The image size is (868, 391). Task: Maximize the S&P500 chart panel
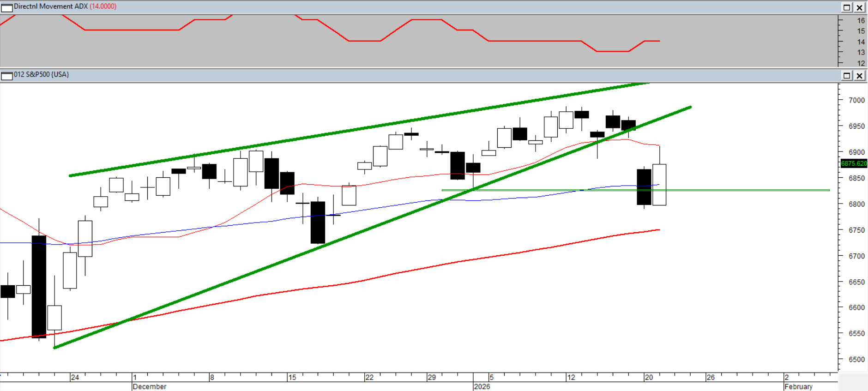point(847,76)
